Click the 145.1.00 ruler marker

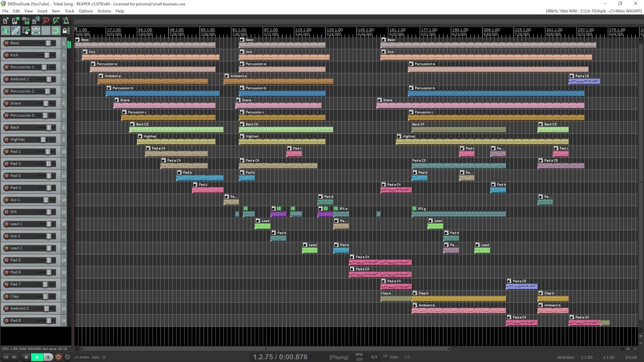point(366,30)
